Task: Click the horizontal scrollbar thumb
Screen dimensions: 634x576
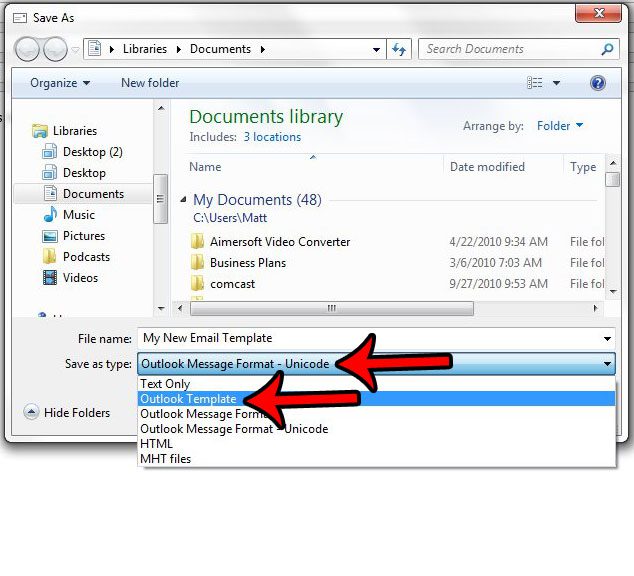Action: (x=332, y=308)
